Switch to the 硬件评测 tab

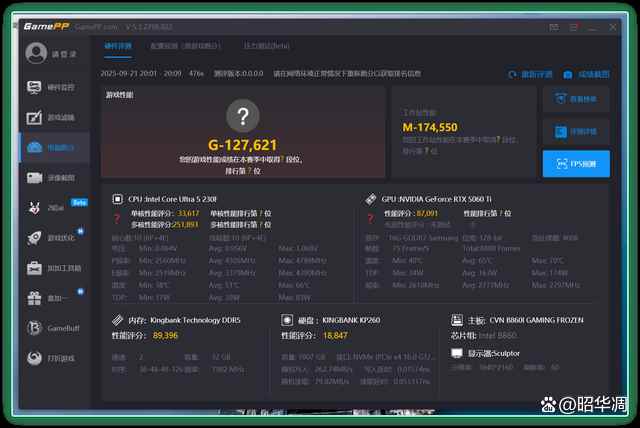117,46
